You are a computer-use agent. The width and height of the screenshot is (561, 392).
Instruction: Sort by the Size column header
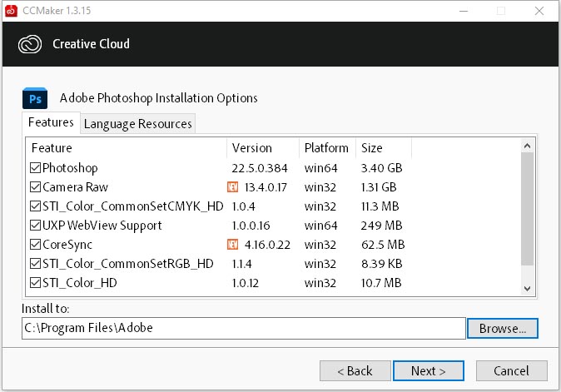click(x=384, y=148)
